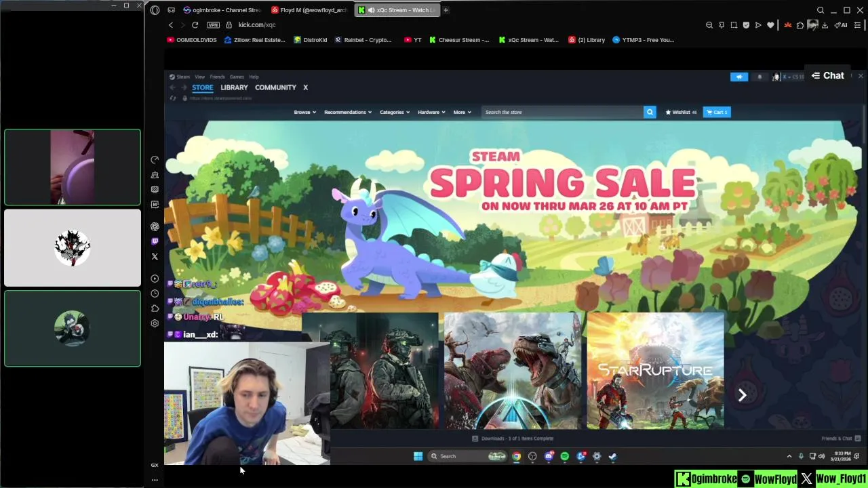Open Twitch from the browser sidebar
The width and height of the screenshot is (868, 488).
click(155, 241)
